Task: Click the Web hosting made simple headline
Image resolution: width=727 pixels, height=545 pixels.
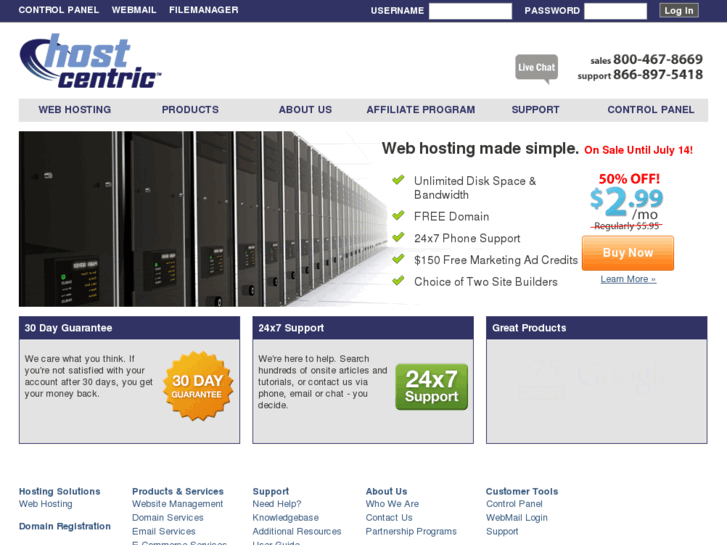Action: pos(480,148)
